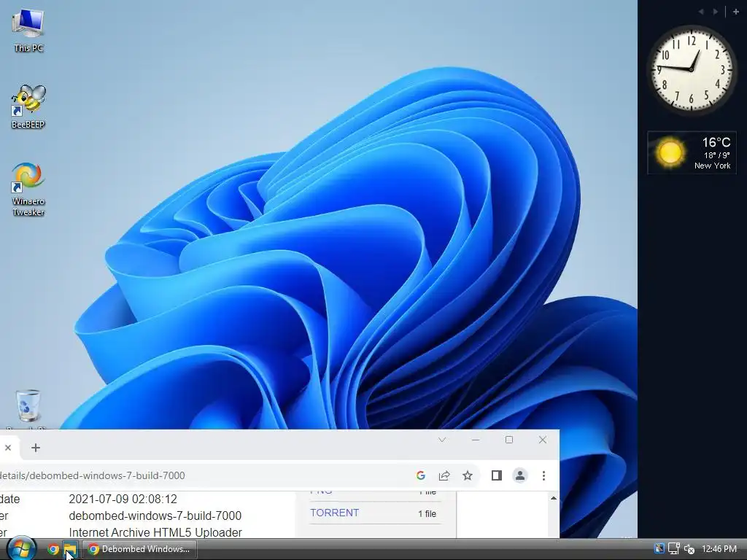747x560 pixels.
Task: Click the sun weather icon in the gadget
Action: coord(670,152)
